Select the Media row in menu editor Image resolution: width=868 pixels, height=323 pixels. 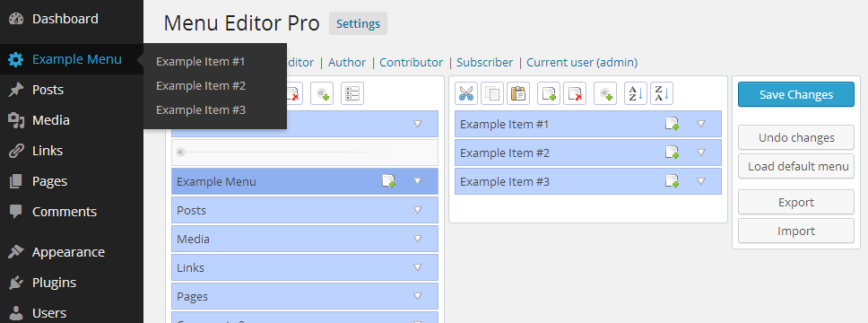pyautogui.click(x=305, y=239)
